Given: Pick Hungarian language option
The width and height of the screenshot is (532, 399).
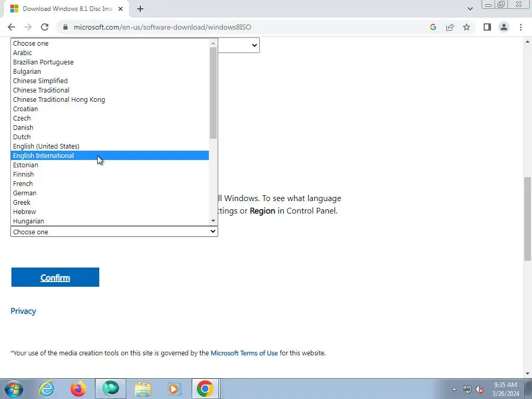Looking at the screenshot, I should pos(110,221).
